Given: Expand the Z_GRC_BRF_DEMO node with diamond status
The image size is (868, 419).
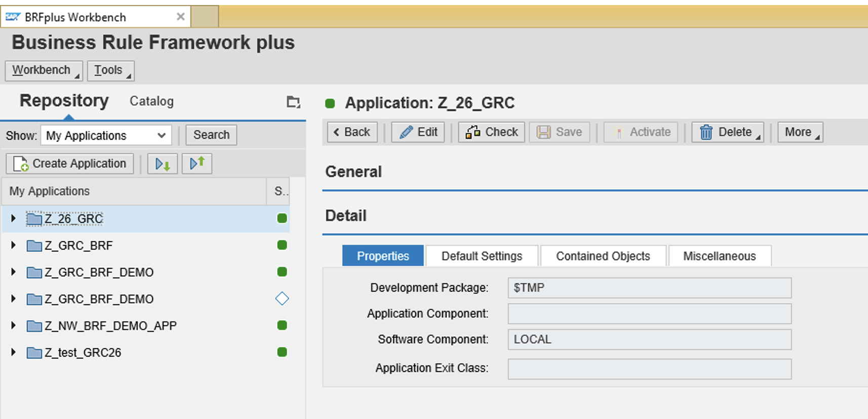Looking at the screenshot, I should click(13, 299).
